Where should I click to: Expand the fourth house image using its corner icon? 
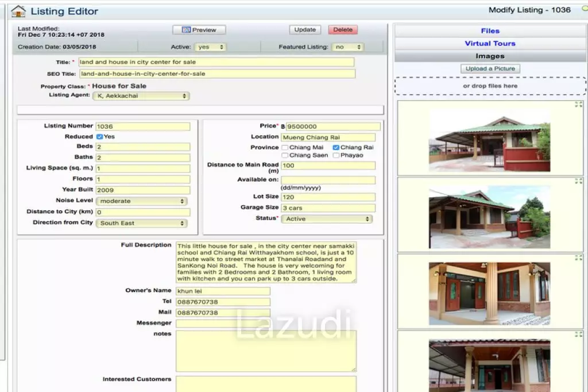[578, 334]
